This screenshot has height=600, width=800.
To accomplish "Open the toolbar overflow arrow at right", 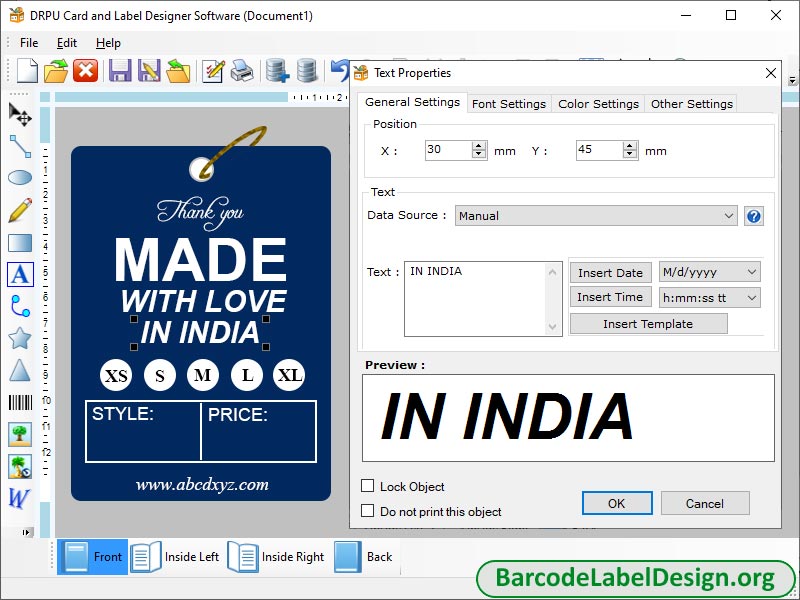I will pyautogui.click(x=792, y=80).
